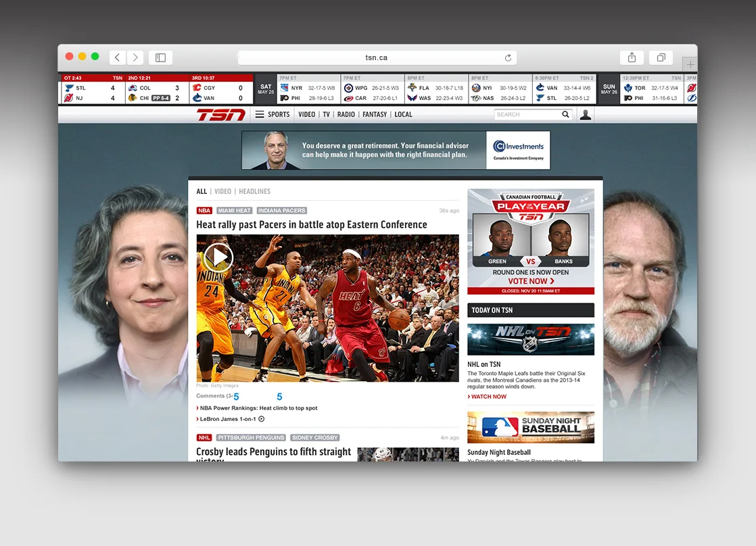Open the Sunday Night Baseball title link
Image resolution: width=756 pixels, height=546 pixels.
click(x=499, y=453)
